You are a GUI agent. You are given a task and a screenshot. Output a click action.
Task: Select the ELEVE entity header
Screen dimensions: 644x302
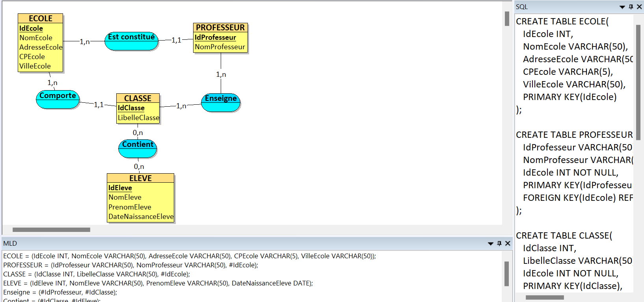click(x=141, y=178)
